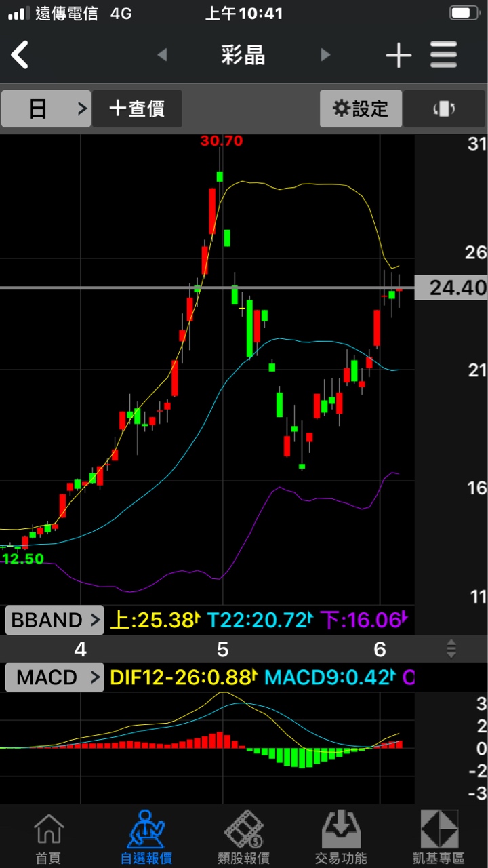Expand the BBAND indicator selector
Image resolution: width=488 pixels, height=868 pixels.
coord(55,620)
